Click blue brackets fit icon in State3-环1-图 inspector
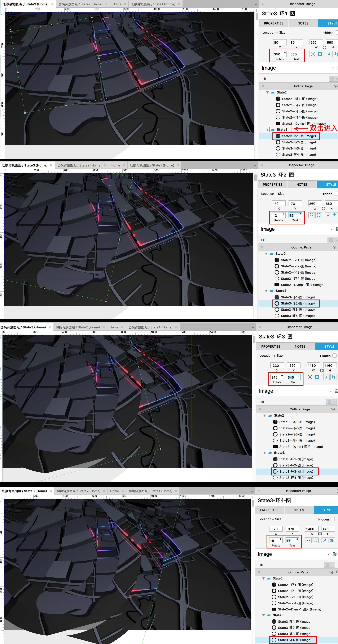Image resolution: width=338 pixels, height=644 pixels. tap(320, 54)
